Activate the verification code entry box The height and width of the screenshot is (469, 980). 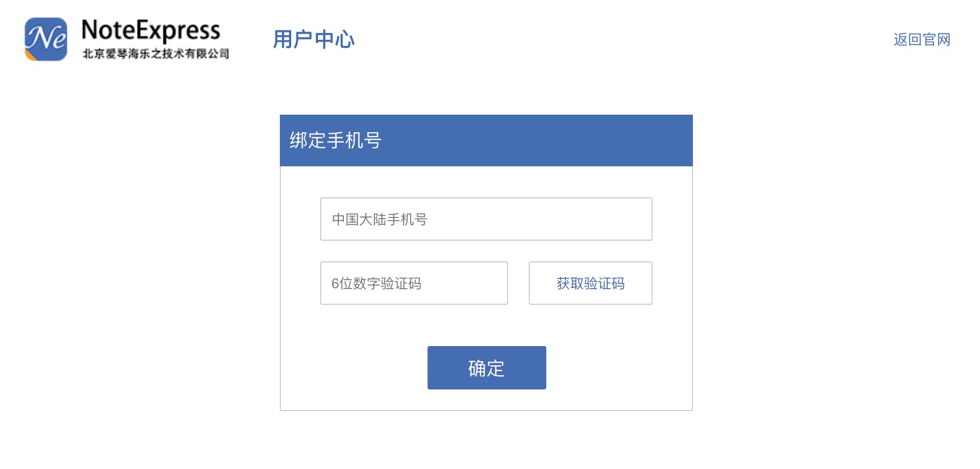(414, 283)
